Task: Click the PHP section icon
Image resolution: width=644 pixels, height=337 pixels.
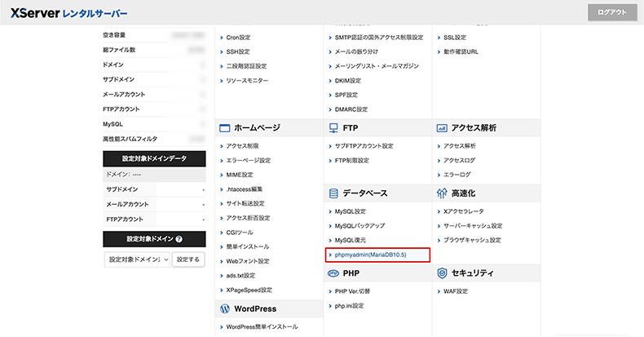Action: click(x=333, y=273)
